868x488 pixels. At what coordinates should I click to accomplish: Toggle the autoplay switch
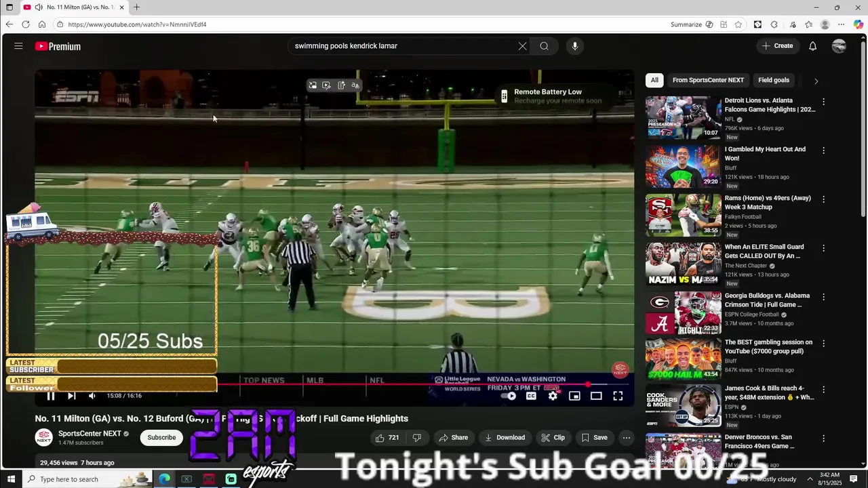tap(509, 396)
